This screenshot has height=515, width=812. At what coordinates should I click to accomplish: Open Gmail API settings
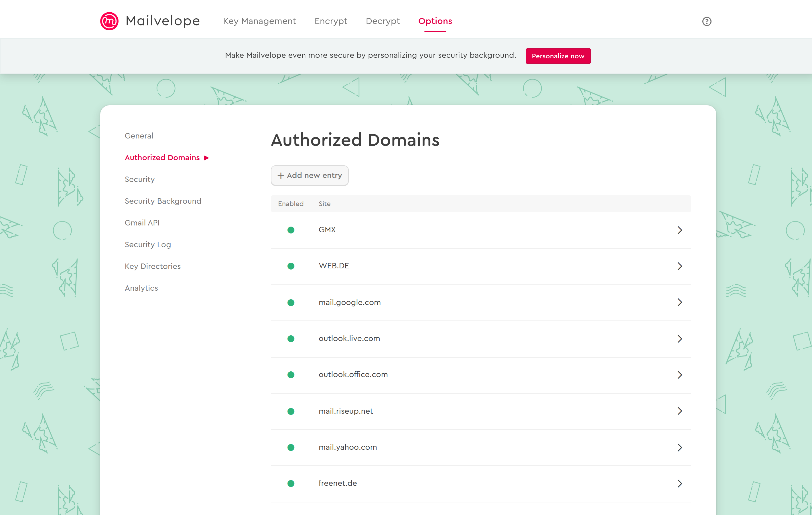point(142,223)
